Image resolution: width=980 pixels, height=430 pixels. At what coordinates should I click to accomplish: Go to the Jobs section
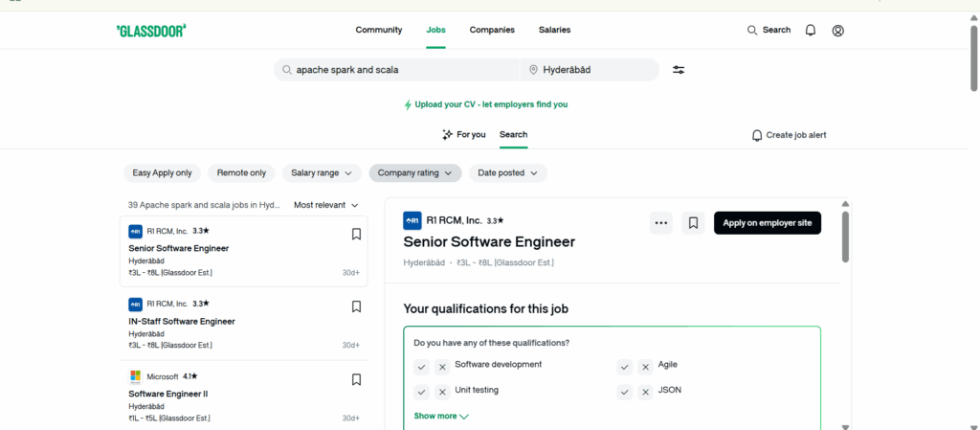coord(435,30)
